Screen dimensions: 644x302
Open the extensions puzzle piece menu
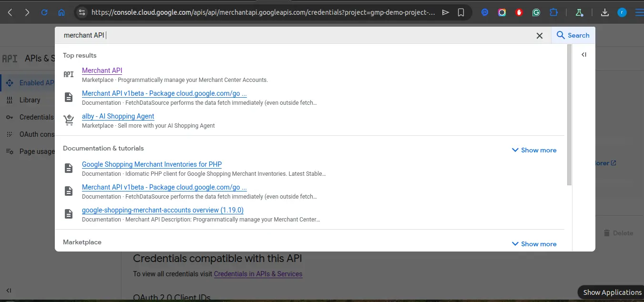click(553, 12)
